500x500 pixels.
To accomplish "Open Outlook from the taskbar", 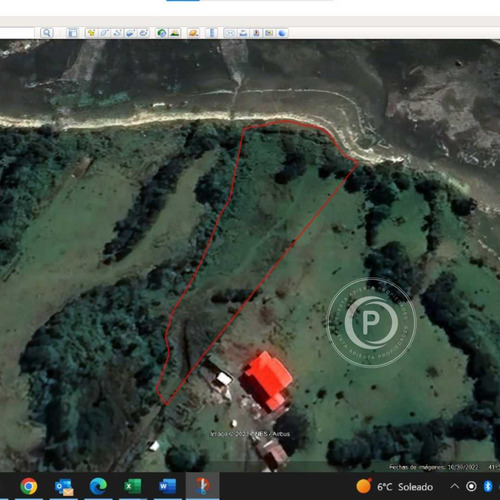I will tap(64, 487).
